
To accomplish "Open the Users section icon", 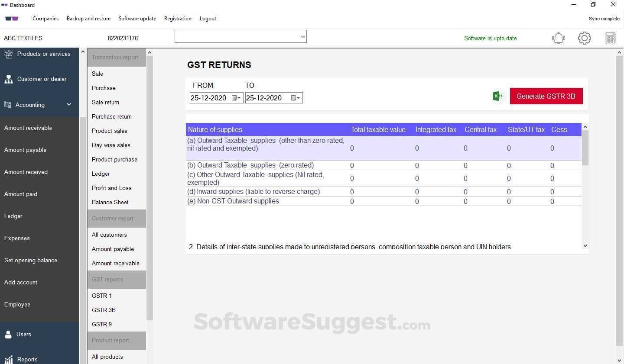I will click(x=8, y=334).
